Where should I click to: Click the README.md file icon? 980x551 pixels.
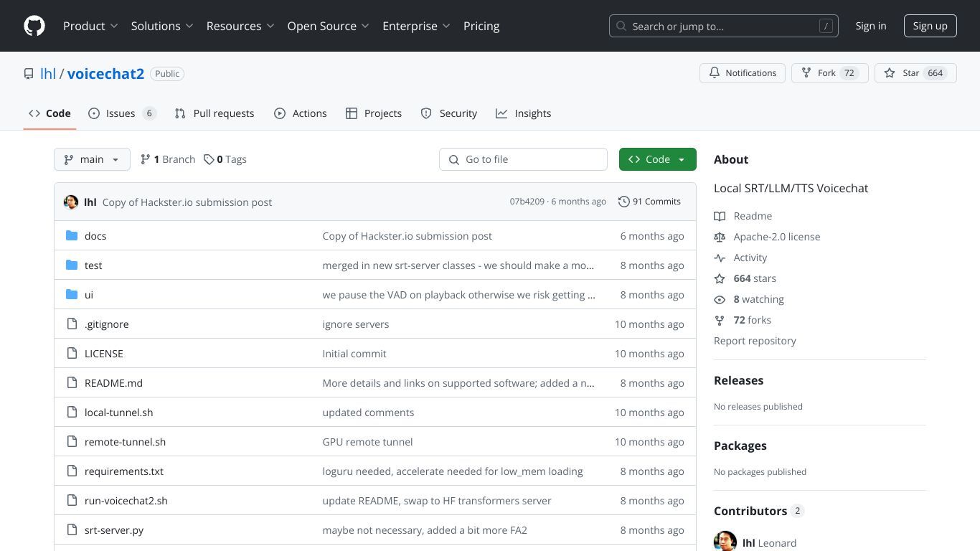pyautogui.click(x=72, y=382)
